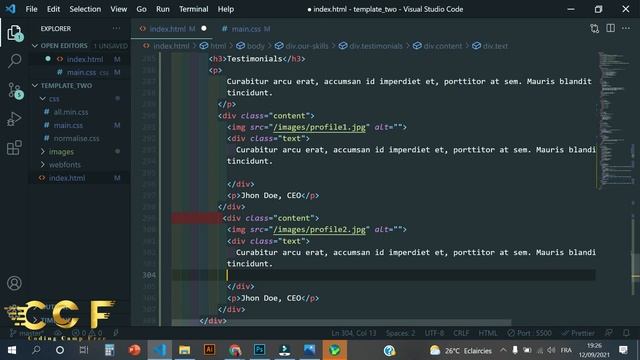Open the notifications bell in status bar
The height and width of the screenshot is (360, 640).
[x=626, y=333]
